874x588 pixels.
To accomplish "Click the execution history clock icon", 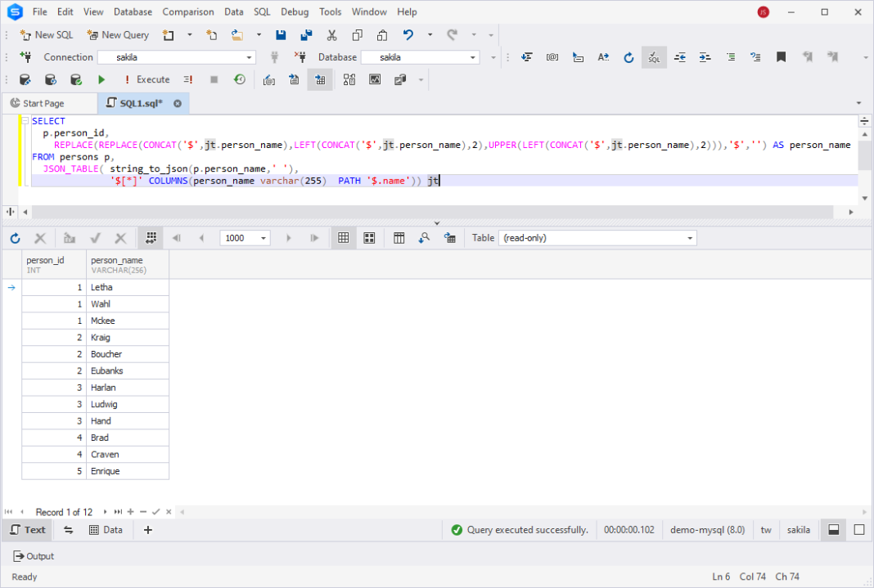I will (240, 79).
